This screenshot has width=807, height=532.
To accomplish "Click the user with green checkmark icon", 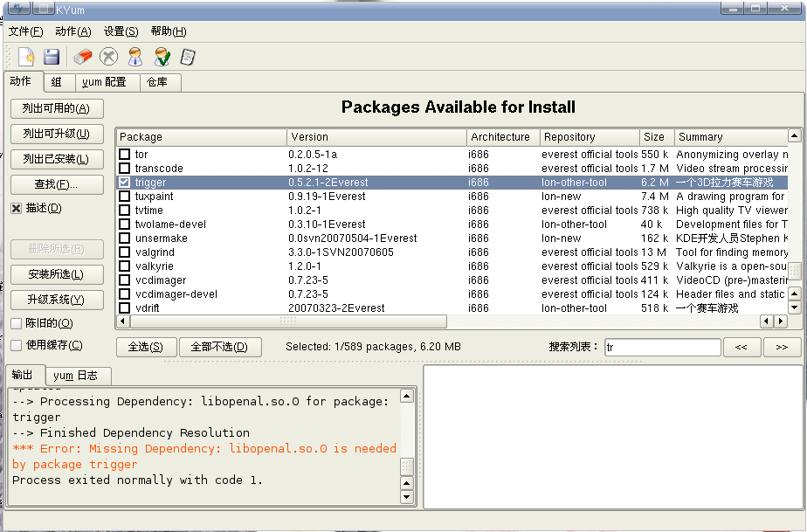I will 162,57.
